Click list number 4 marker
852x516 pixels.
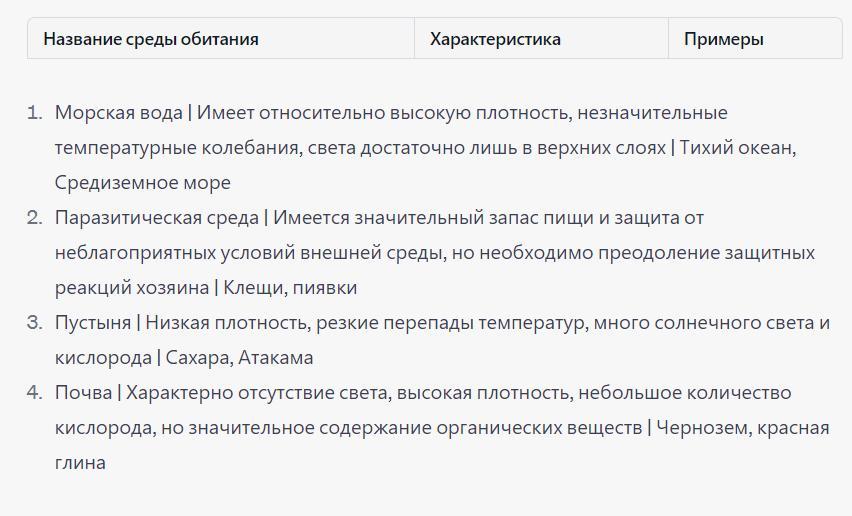[x=34, y=393]
